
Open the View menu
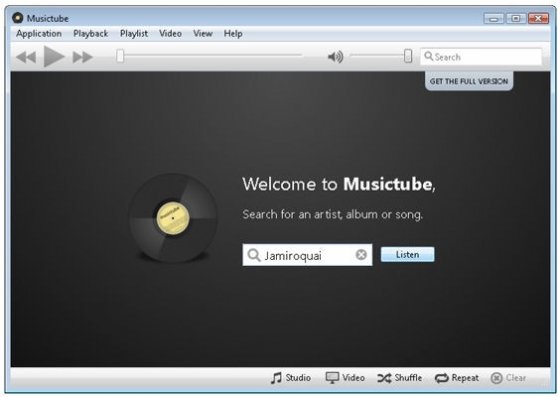pos(203,34)
